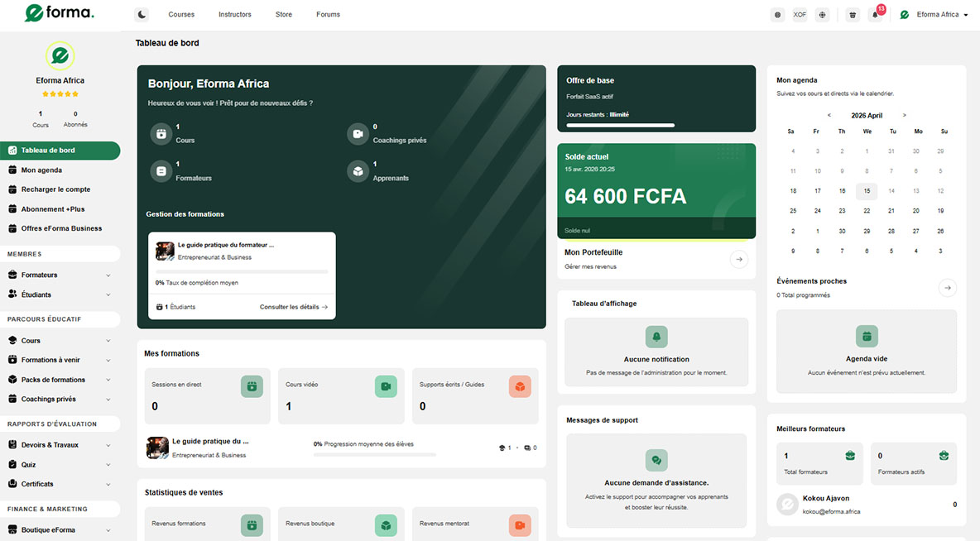
Task: Click the Sessions en direct calendar icon
Action: (x=252, y=386)
